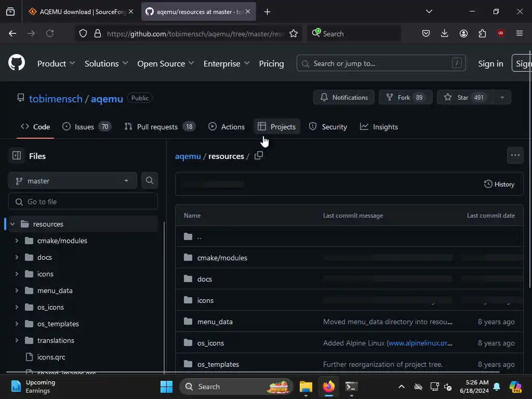532x399 pixels.
Task: Open the GitHub homepage logo
Action: 16,63
